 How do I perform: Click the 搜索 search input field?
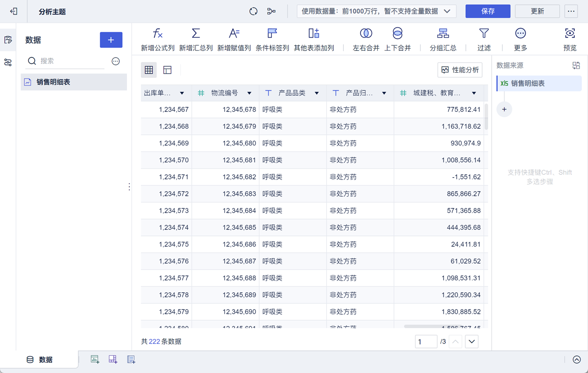(x=70, y=61)
